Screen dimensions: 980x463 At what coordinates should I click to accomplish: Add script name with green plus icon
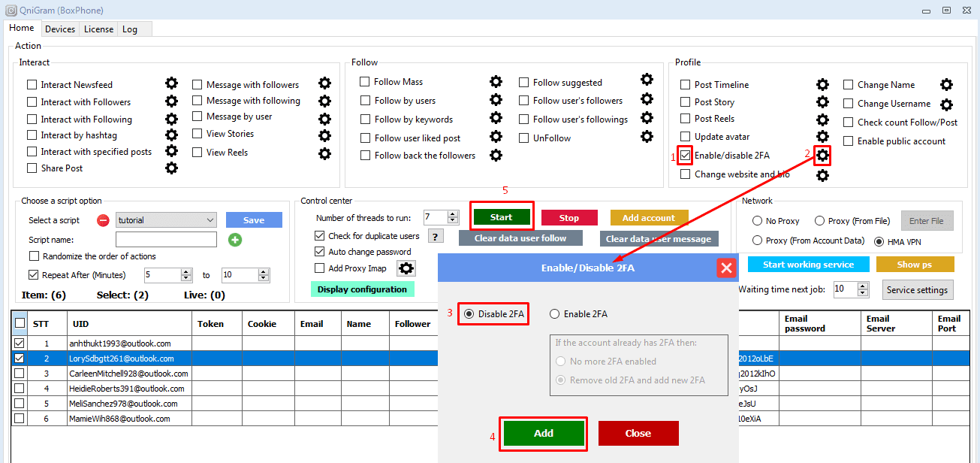pyautogui.click(x=235, y=240)
